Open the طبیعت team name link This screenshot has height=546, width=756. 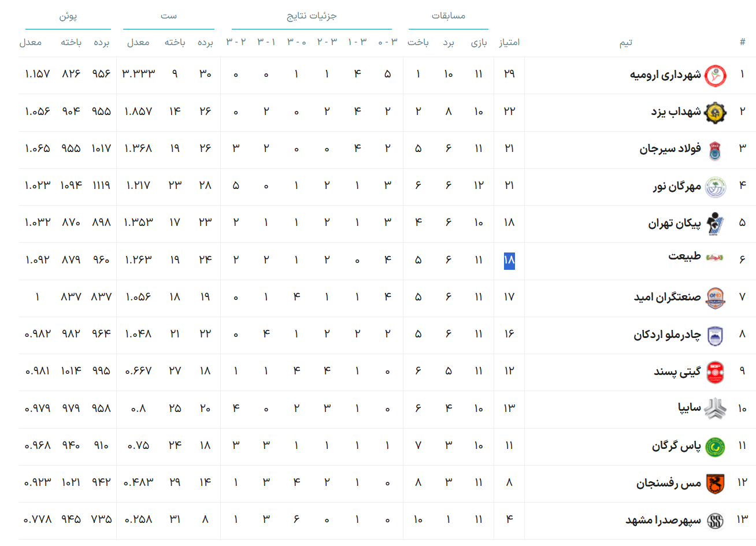pos(684,256)
